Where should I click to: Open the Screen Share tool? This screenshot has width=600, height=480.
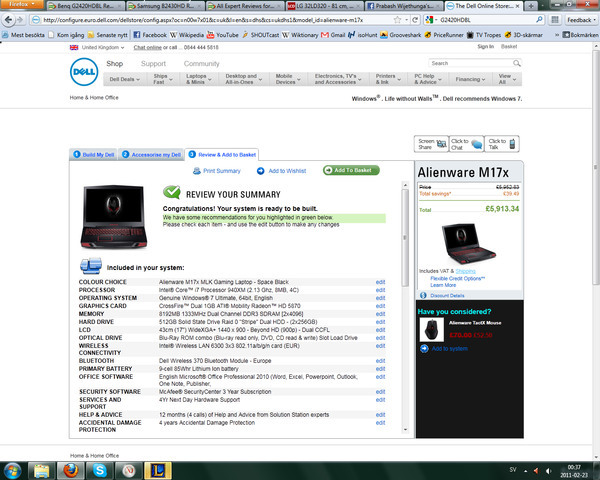430,144
